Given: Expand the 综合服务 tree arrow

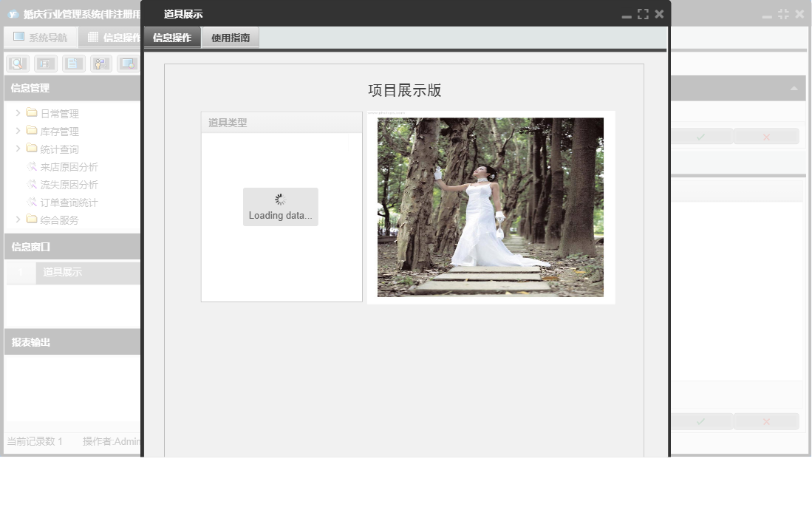Looking at the screenshot, I should (18, 219).
